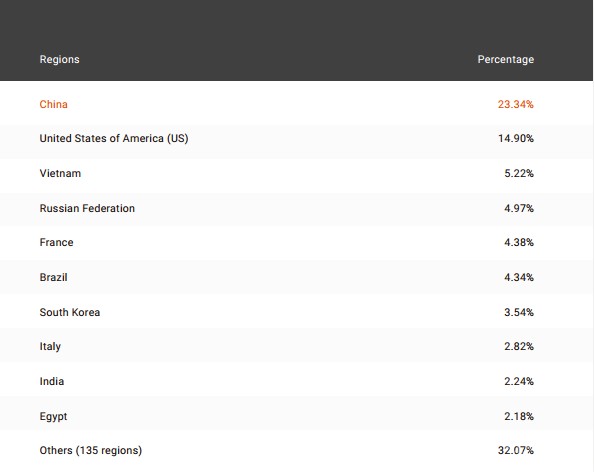Click the Percentage column header
Image resolution: width=594 pixels, height=472 pixels.
[506, 59]
